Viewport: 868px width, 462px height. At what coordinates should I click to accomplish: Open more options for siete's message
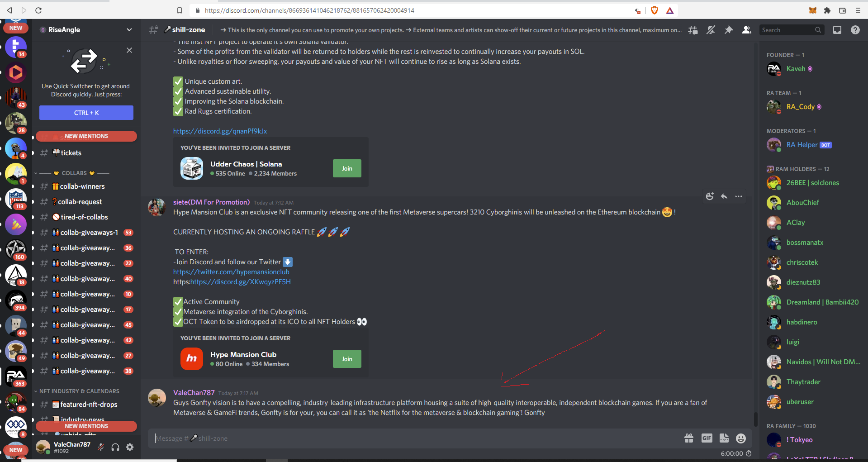coord(739,196)
